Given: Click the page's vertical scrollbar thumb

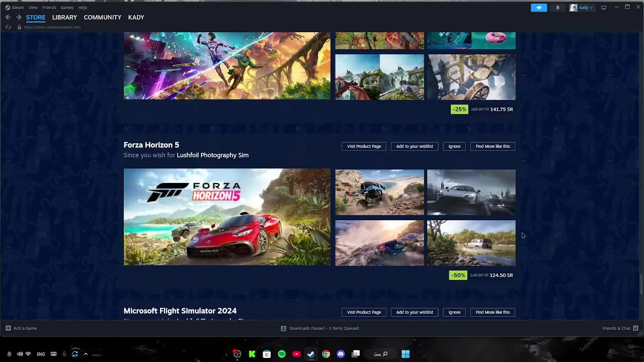Looking at the screenshot, I should (x=641, y=285).
